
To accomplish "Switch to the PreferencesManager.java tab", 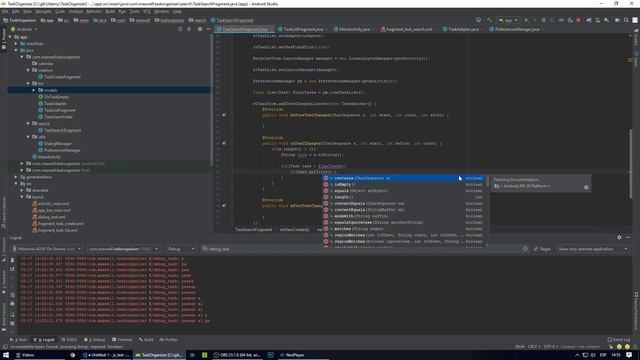I will tap(516, 29).
